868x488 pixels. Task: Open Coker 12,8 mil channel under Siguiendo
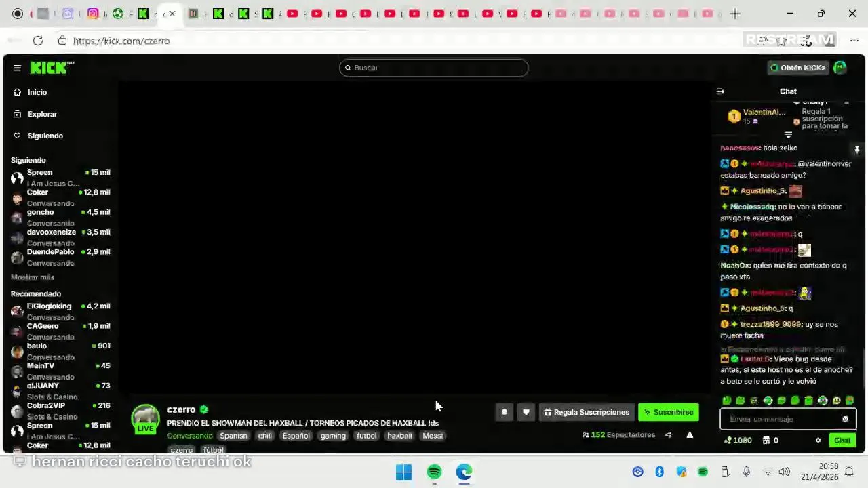tap(60, 197)
